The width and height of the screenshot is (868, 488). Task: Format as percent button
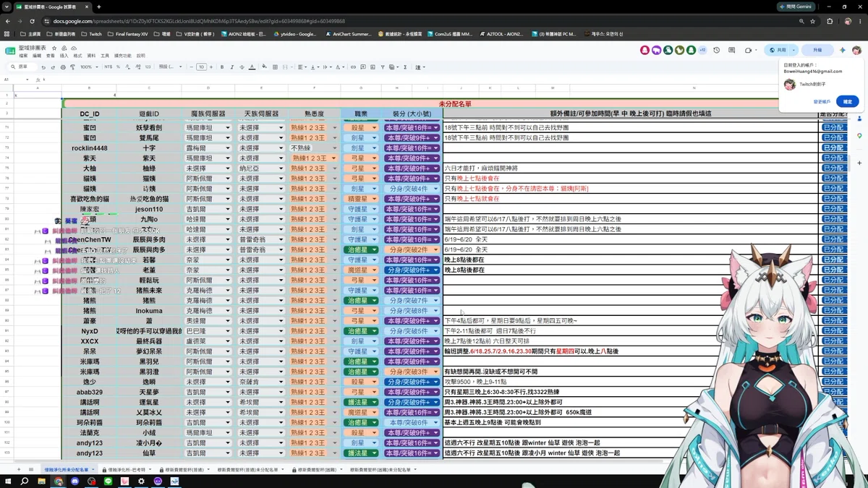tap(119, 67)
